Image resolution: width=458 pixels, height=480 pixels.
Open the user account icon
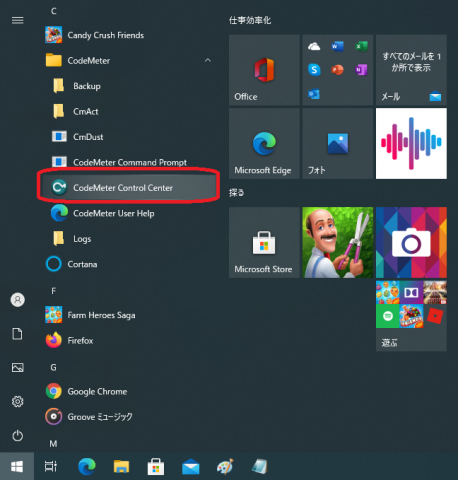tap(17, 300)
